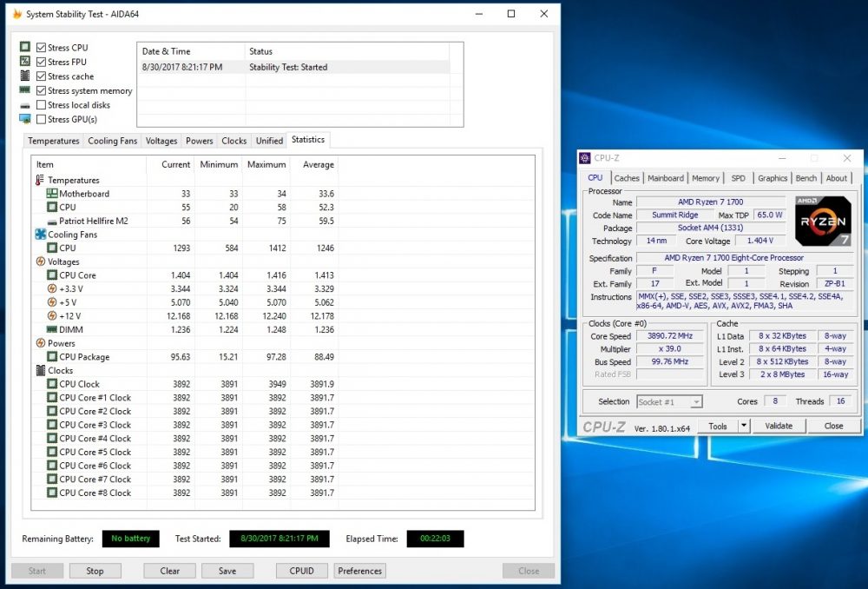Open the Voltages tab
The image size is (868, 589).
(161, 141)
